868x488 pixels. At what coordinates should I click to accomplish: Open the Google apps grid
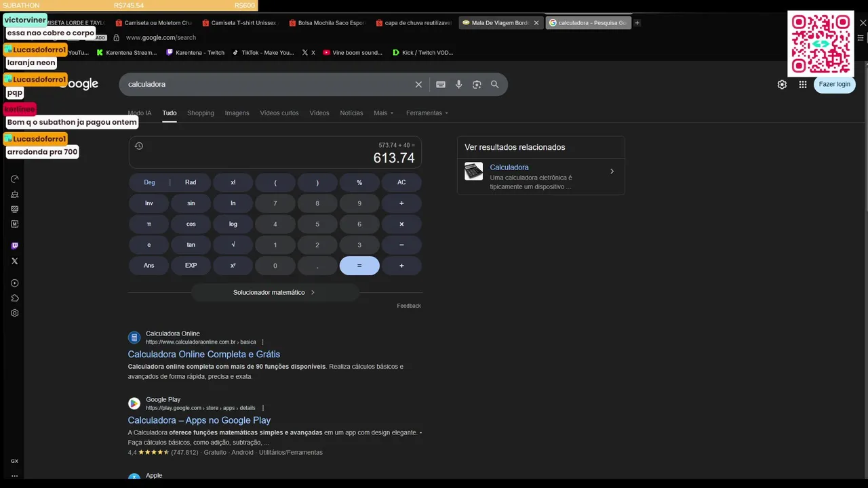pyautogui.click(x=803, y=84)
